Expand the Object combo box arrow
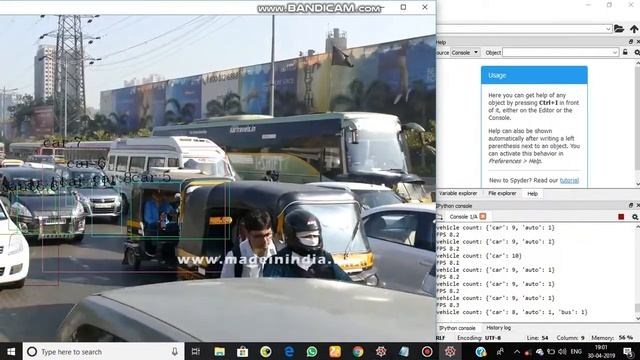The width and height of the screenshot is (640, 360). pos(615,52)
